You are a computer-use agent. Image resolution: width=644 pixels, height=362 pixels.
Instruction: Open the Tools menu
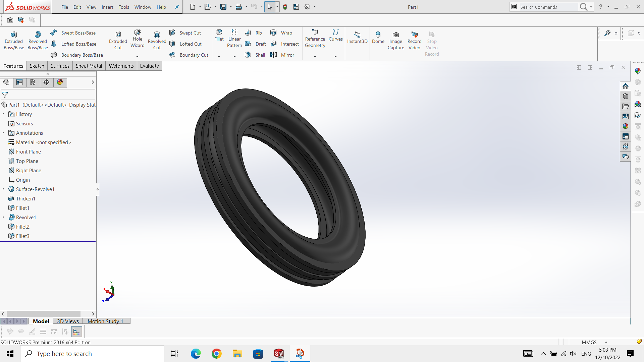pos(124,7)
